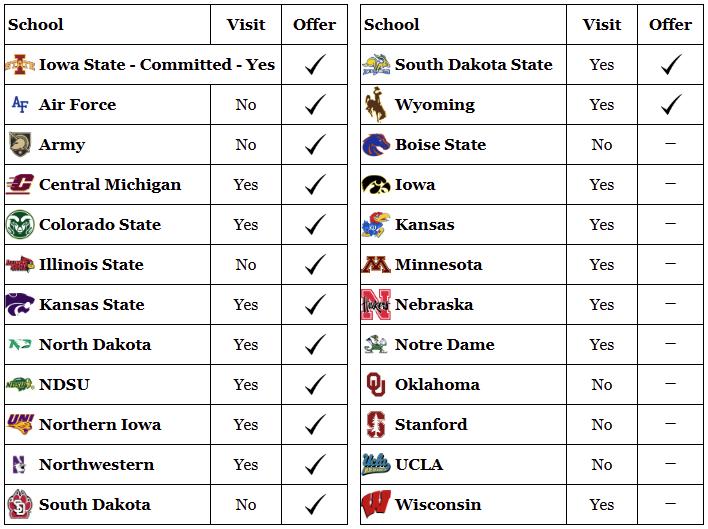
Task: Click the Army offer checkmark
Action: tap(315, 144)
